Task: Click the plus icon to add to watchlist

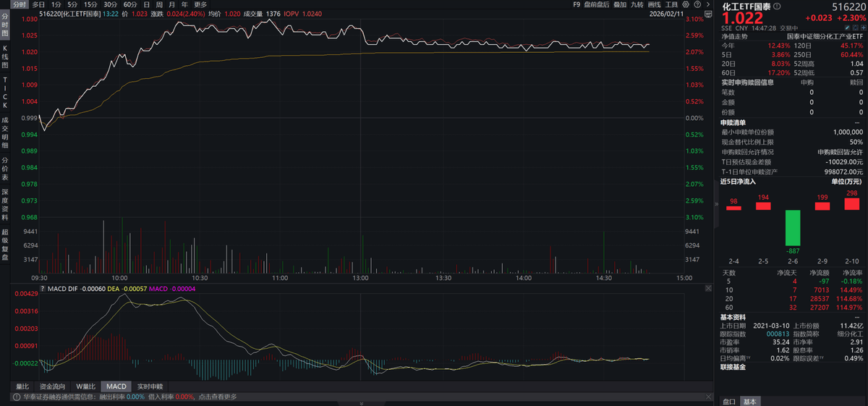Action: pyautogui.click(x=861, y=28)
